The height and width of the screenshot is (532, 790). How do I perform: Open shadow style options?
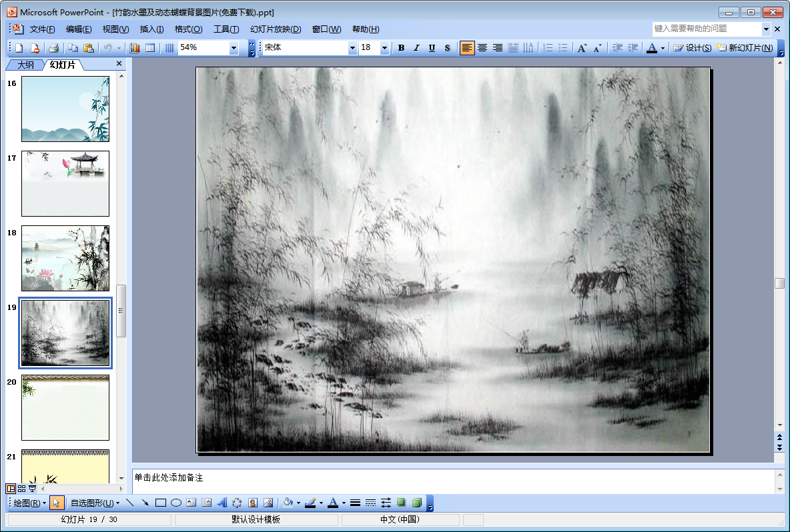401,503
